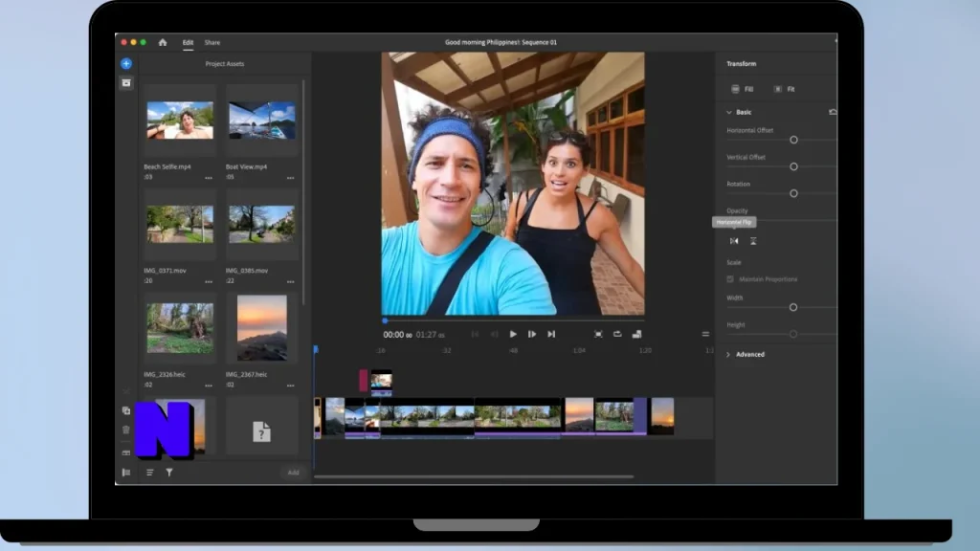This screenshot has width=980, height=551.
Task: Click the timeline horizontal scrollbar
Action: click(x=474, y=477)
